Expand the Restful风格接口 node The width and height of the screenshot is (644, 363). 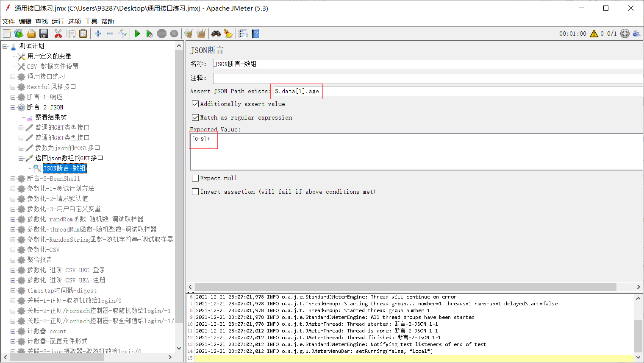(13, 87)
